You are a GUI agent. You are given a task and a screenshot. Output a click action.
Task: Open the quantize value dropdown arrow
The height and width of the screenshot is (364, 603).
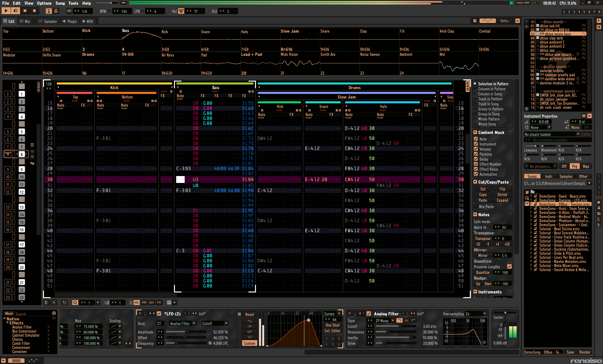98,302
